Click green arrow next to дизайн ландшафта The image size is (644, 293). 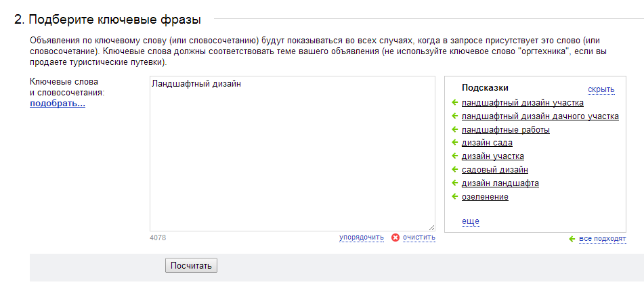click(454, 183)
